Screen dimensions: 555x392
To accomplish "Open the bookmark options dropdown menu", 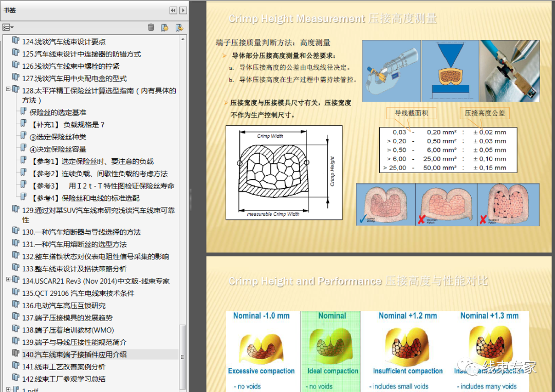I will coord(7,27).
